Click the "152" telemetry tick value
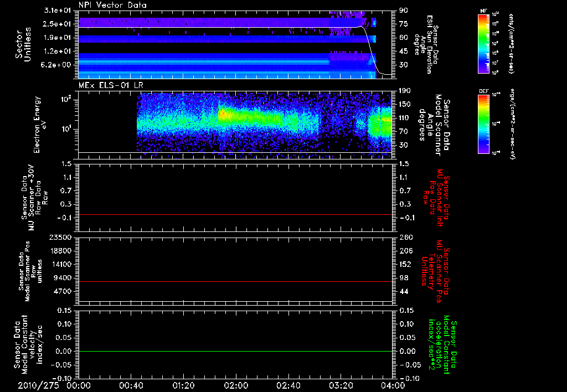The height and width of the screenshot is (392, 567). [405, 264]
